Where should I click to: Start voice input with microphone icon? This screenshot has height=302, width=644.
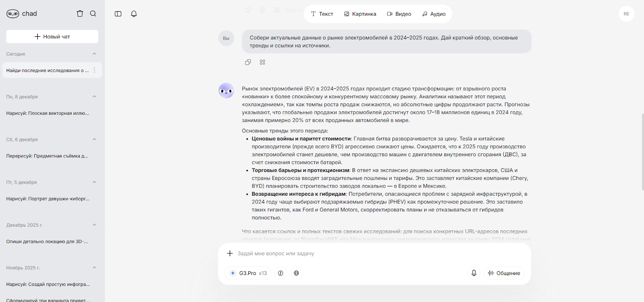(x=474, y=273)
